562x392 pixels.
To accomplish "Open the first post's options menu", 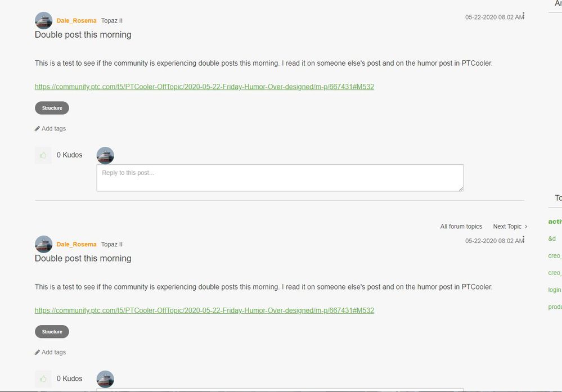I will 524,16.
